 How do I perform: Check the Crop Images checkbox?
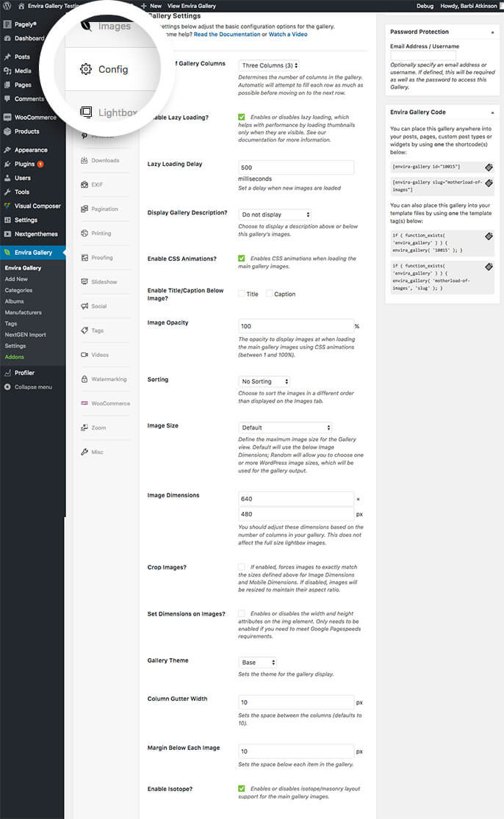242,567
